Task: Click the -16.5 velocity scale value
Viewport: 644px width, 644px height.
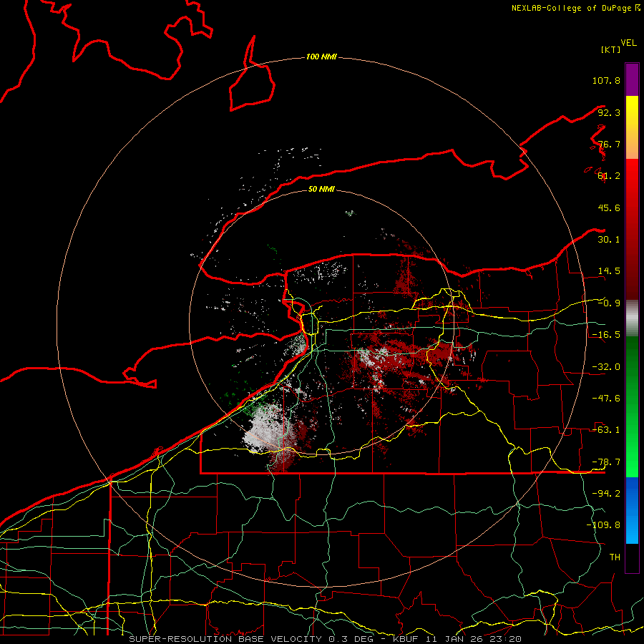Action: tap(606, 335)
